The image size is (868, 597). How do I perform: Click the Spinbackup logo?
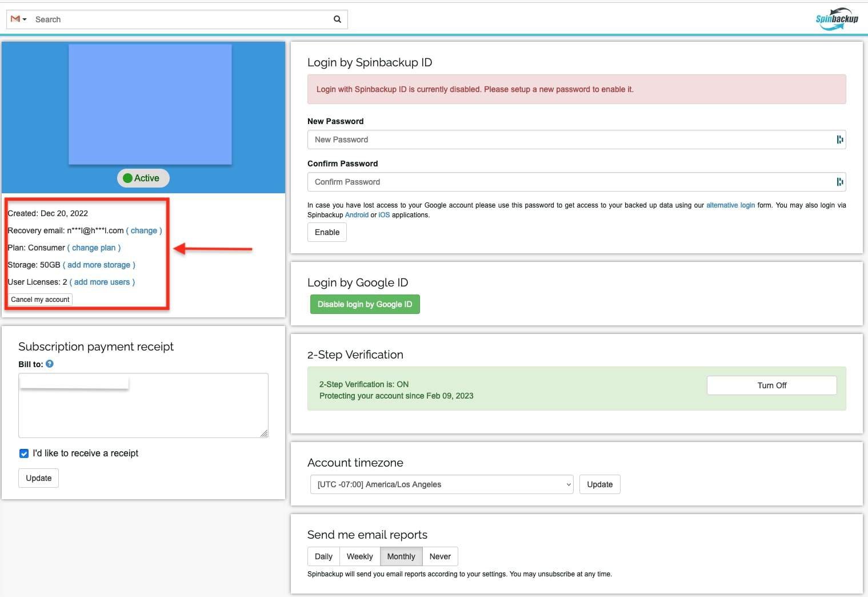(x=837, y=19)
